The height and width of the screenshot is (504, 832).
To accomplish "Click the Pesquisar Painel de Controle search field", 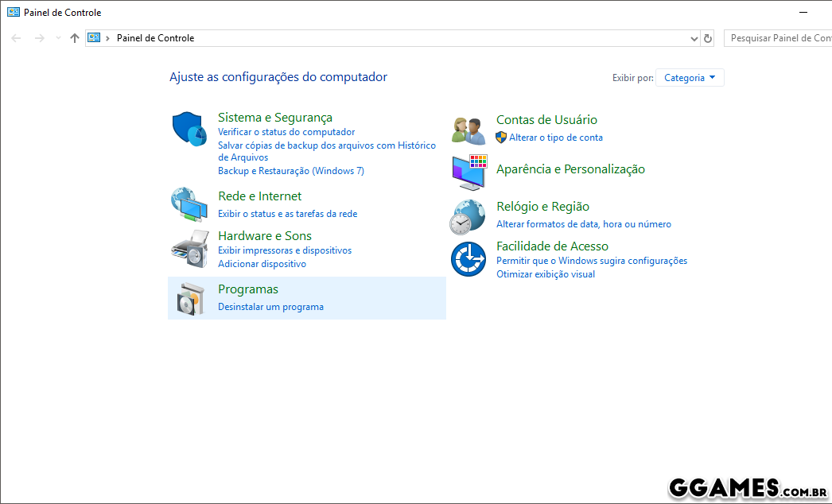I will tap(780, 38).
